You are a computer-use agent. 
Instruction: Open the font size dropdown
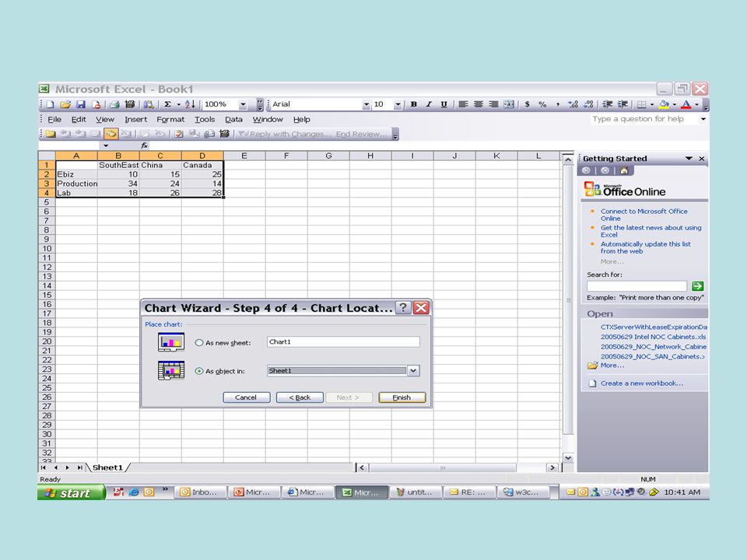[398, 104]
